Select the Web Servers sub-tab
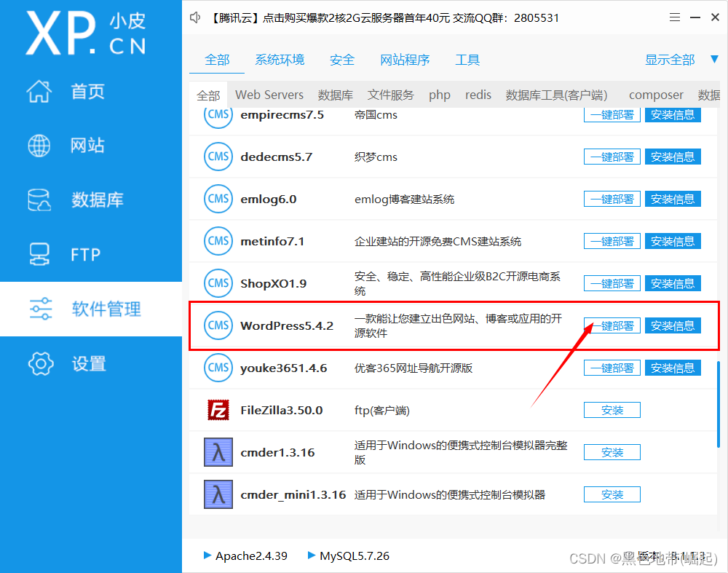The image size is (728, 573). [269, 95]
